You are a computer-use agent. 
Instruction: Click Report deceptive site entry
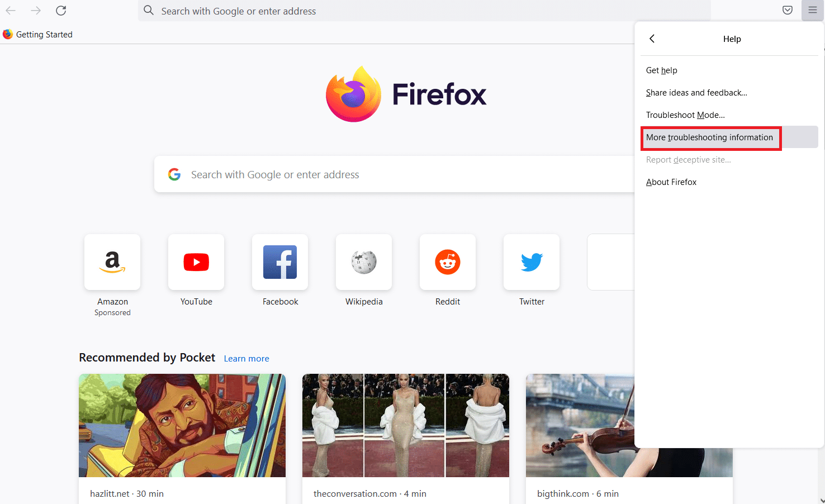[x=729, y=160]
